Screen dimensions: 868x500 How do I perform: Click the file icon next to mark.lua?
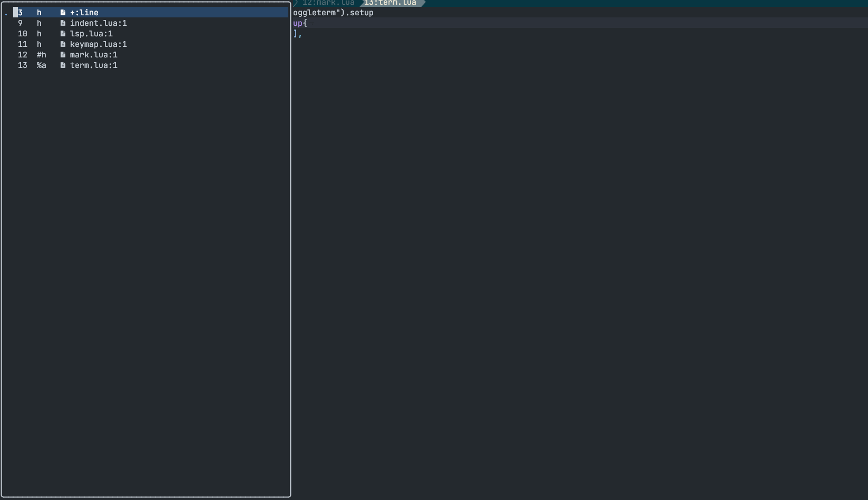[x=63, y=55]
